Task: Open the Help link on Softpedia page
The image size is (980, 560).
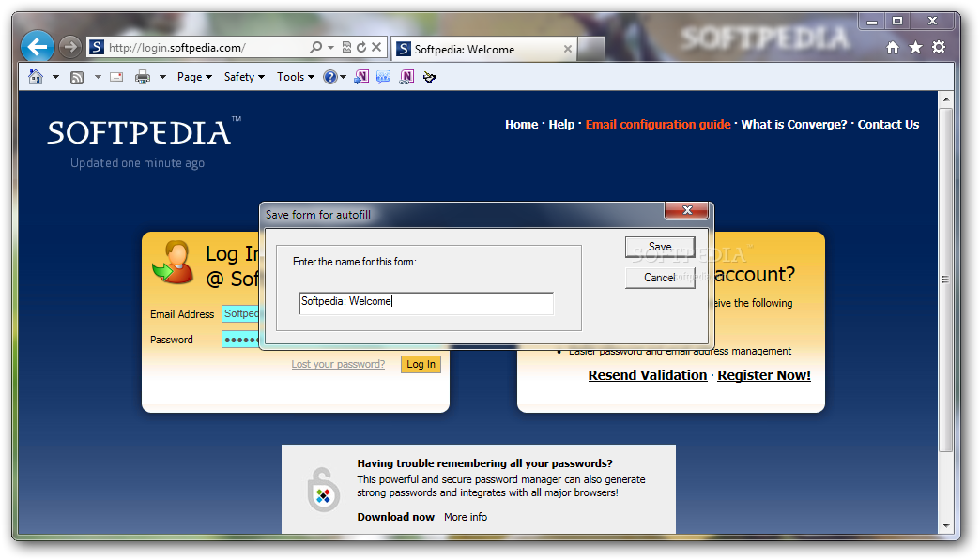Action: click(x=561, y=124)
